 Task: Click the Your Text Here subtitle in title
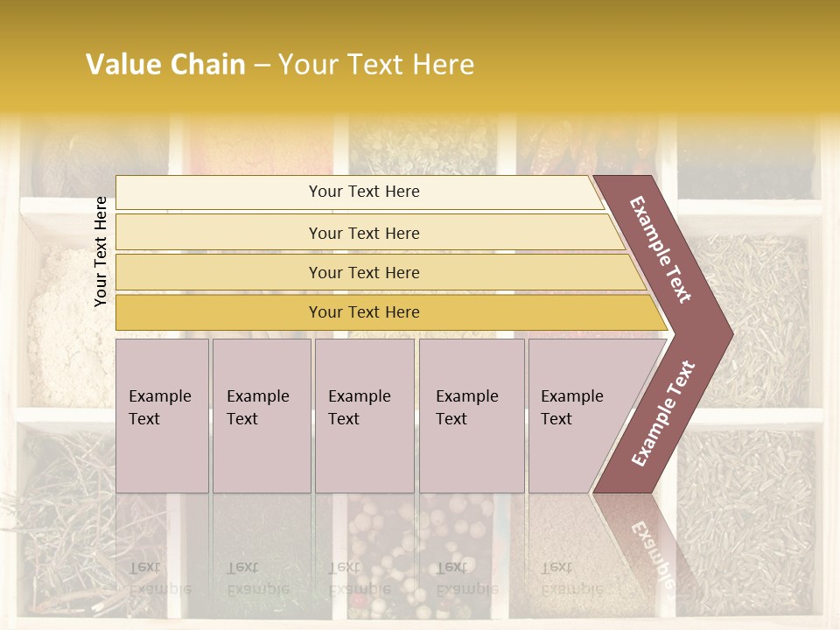click(x=376, y=64)
